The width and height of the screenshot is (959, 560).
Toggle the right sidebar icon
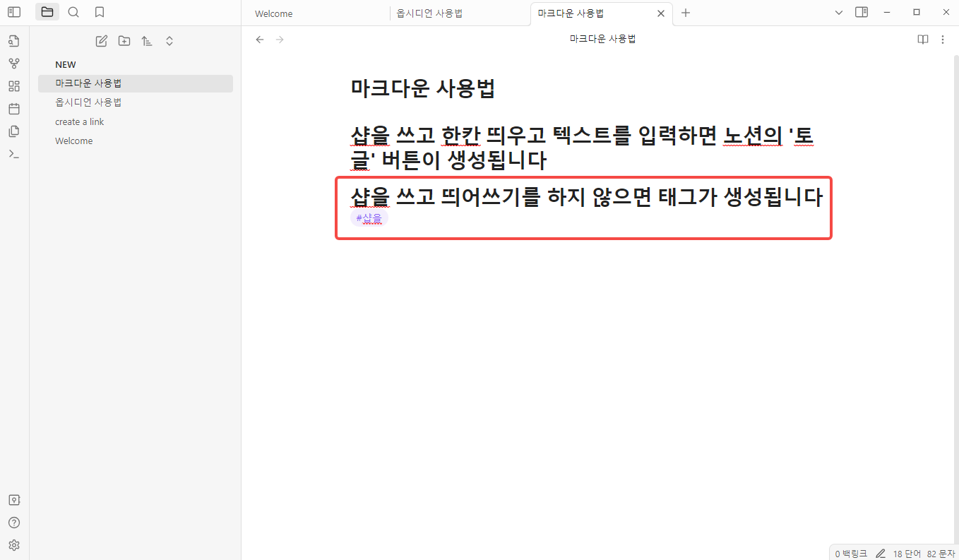862,12
